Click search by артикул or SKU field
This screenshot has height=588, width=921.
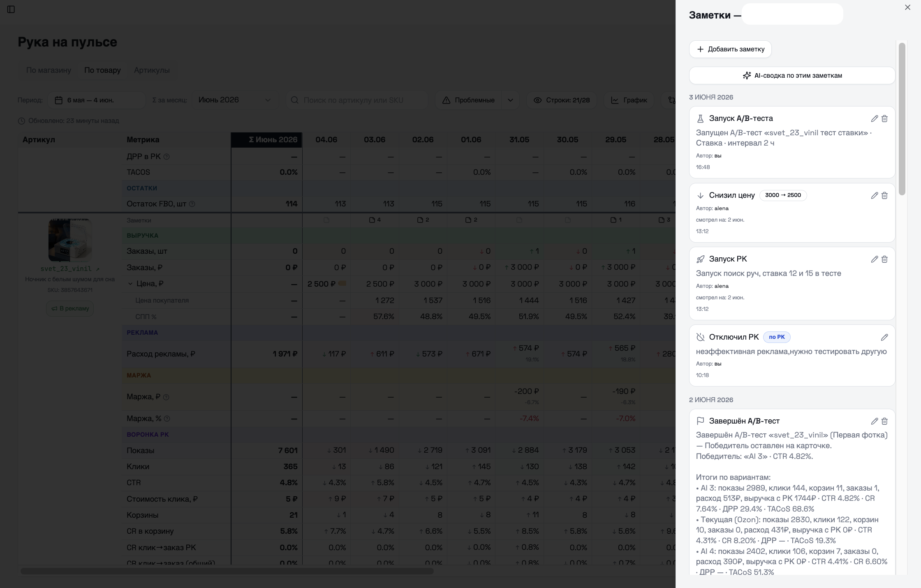tap(357, 100)
